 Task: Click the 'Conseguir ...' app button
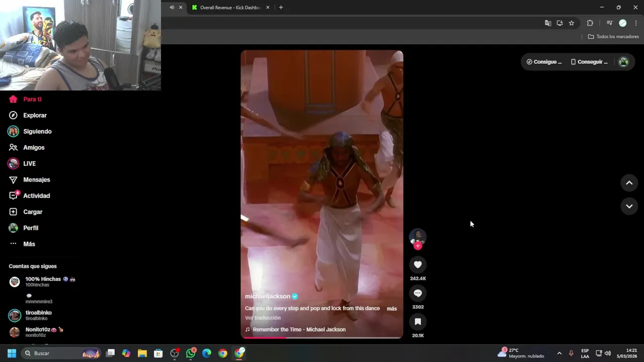(589, 62)
